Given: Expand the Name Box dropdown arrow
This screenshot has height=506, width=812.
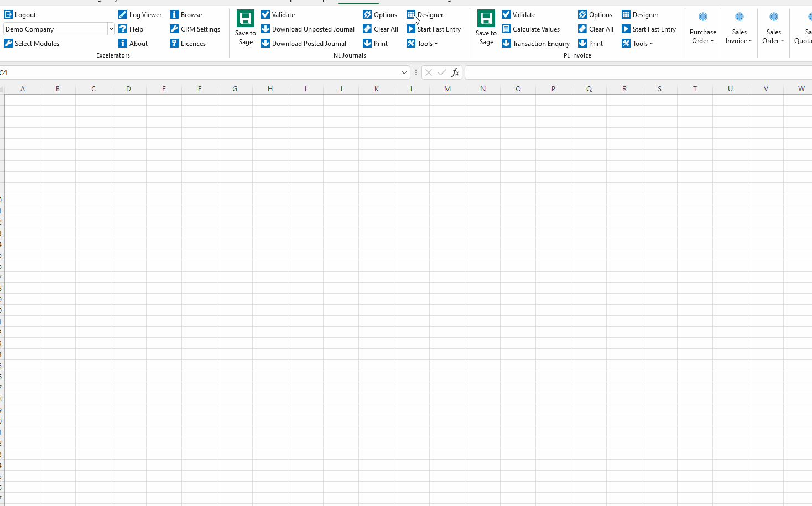Looking at the screenshot, I should click(x=404, y=72).
